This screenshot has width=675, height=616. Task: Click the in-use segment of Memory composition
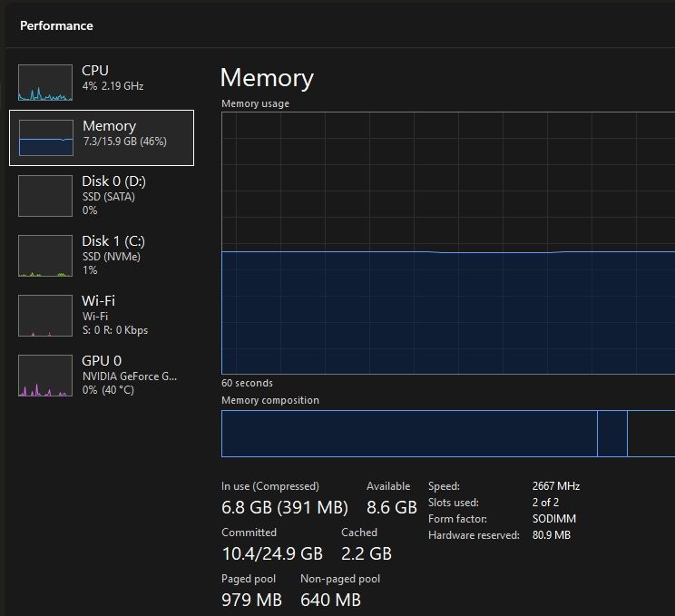point(409,434)
